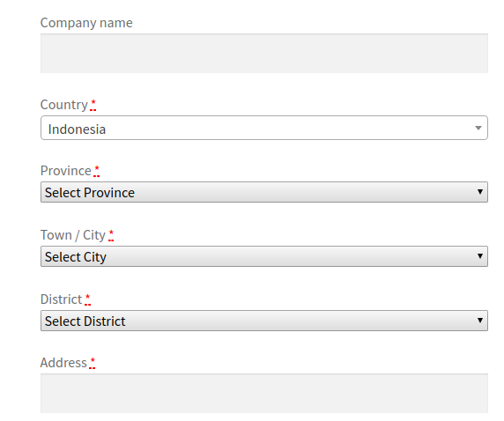Image resolution: width=504 pixels, height=421 pixels.
Task: Click the Company name label
Action: click(x=86, y=23)
